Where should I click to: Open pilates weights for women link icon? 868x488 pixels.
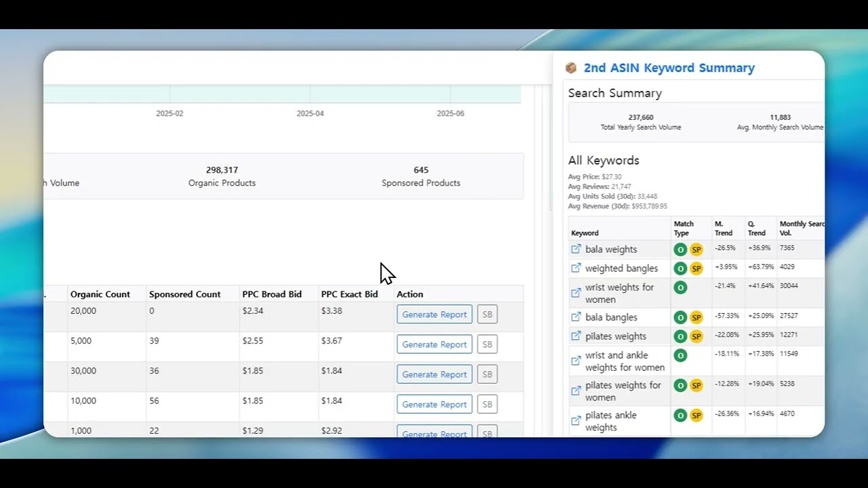[x=576, y=391]
